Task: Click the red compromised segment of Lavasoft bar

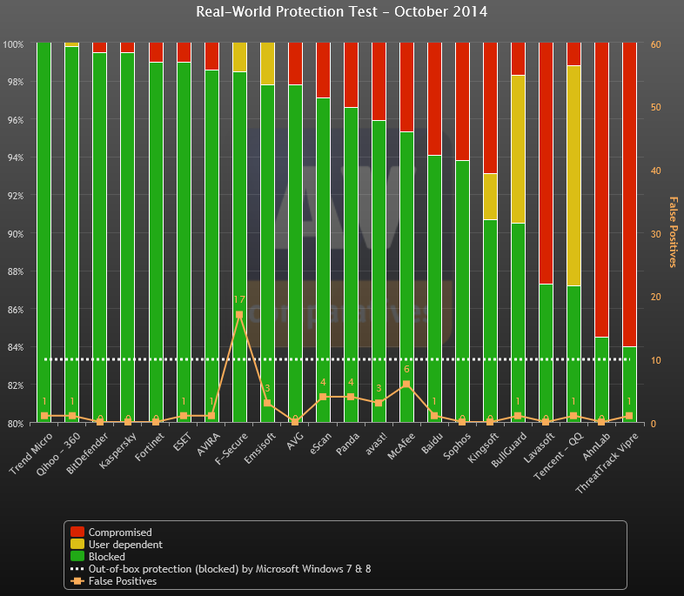Action: coord(546,163)
